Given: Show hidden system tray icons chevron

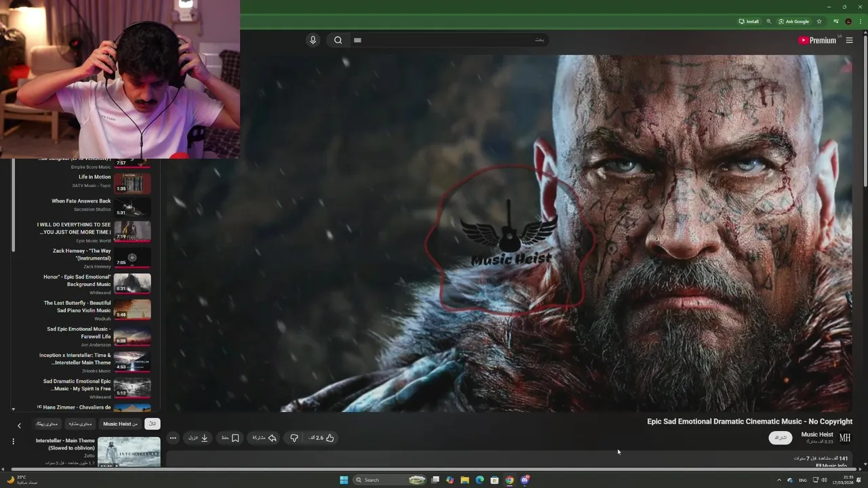Looking at the screenshot, I should point(778,480).
